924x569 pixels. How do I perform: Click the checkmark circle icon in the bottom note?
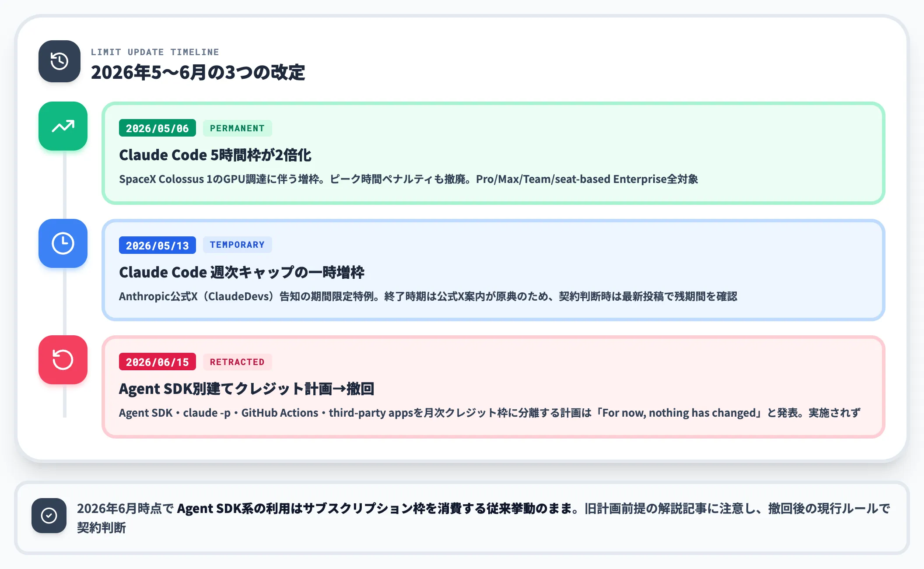[x=49, y=516]
